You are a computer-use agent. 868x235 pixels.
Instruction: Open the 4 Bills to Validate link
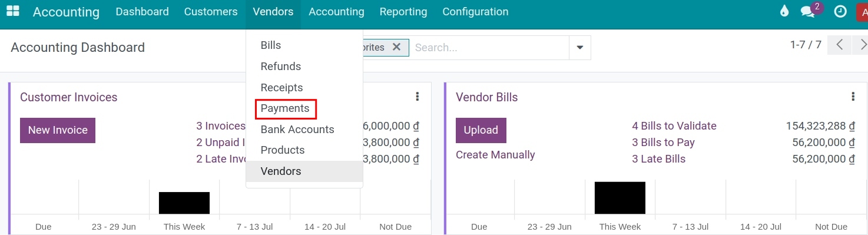point(674,126)
